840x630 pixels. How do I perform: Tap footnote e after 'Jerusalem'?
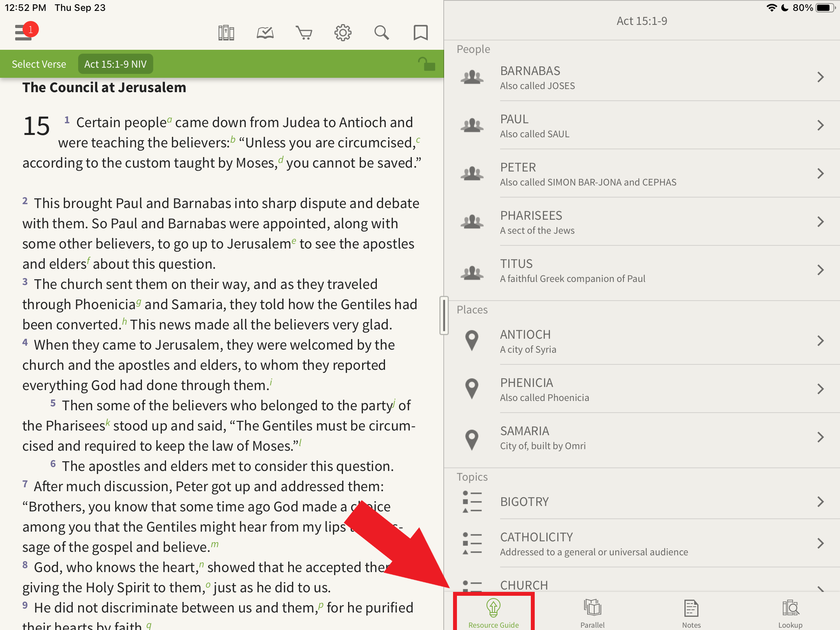coord(294,241)
